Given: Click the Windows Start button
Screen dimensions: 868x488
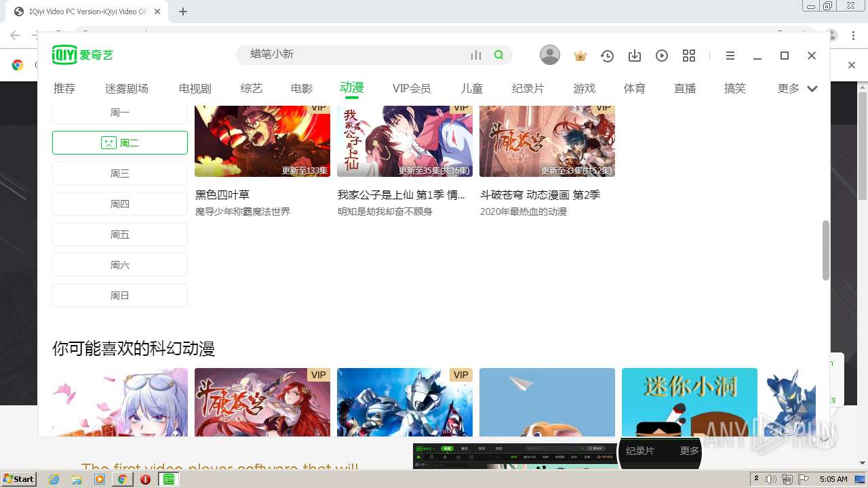Looking at the screenshot, I should click(x=19, y=479).
